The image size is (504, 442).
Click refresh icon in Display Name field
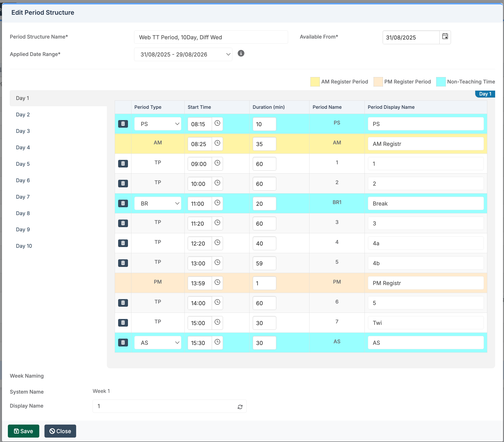[x=240, y=407]
